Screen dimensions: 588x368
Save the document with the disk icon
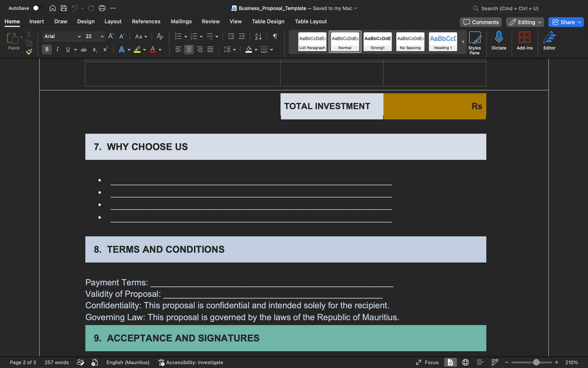(64, 8)
